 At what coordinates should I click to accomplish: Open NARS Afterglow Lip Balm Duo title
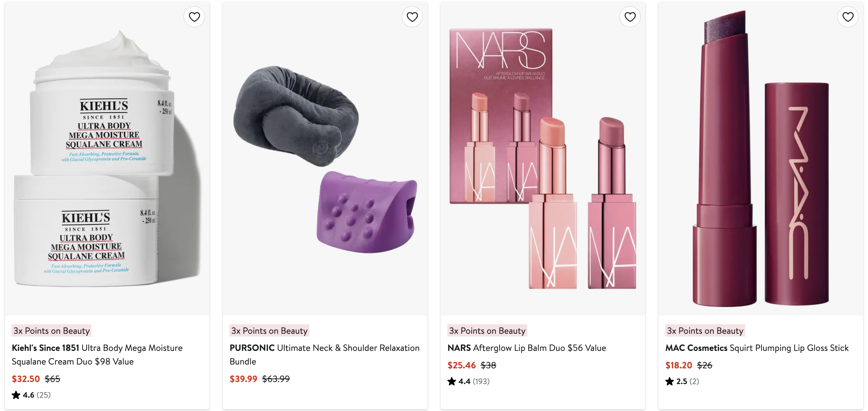pyautogui.click(x=527, y=348)
